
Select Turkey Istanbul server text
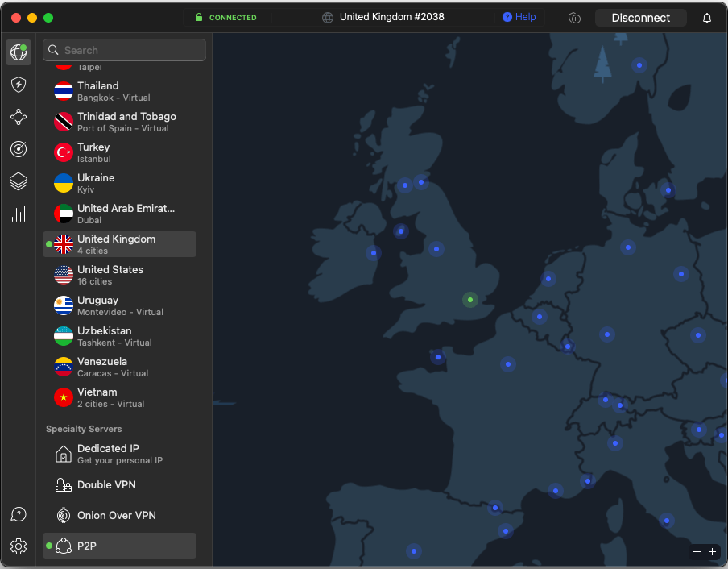pos(93,153)
